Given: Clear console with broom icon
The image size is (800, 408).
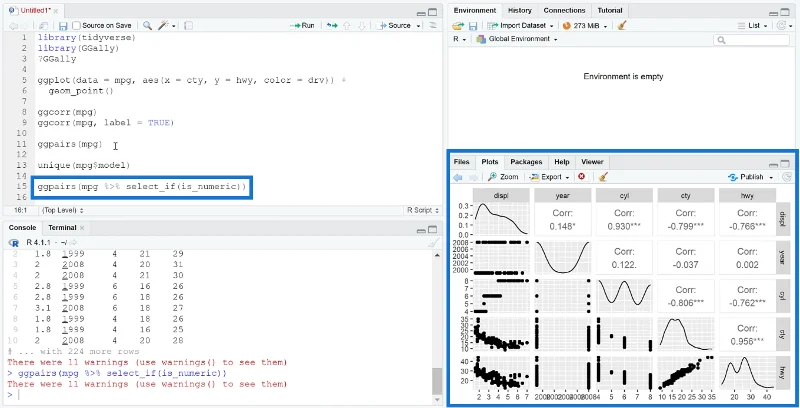Looking at the screenshot, I should tap(433, 242).
